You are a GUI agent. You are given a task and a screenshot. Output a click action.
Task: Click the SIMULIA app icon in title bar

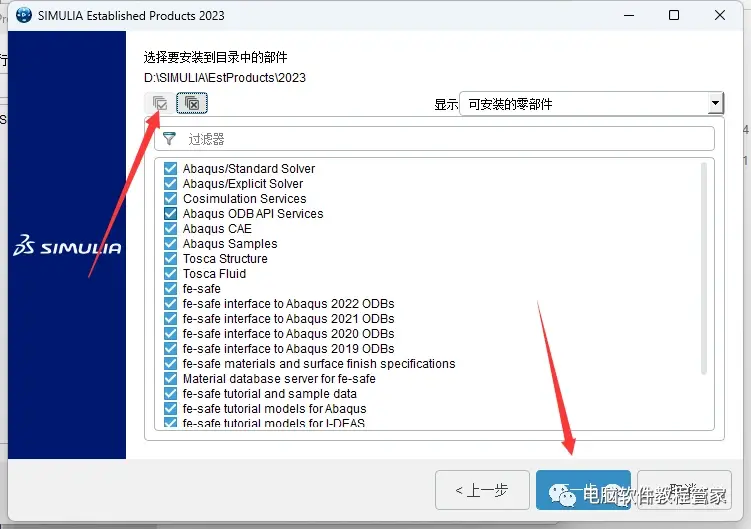click(x=23, y=15)
